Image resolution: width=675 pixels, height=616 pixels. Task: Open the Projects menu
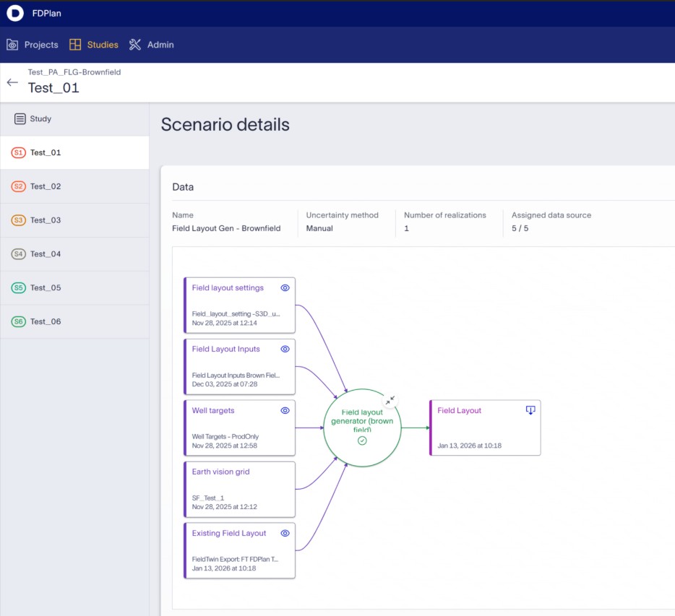click(x=33, y=45)
